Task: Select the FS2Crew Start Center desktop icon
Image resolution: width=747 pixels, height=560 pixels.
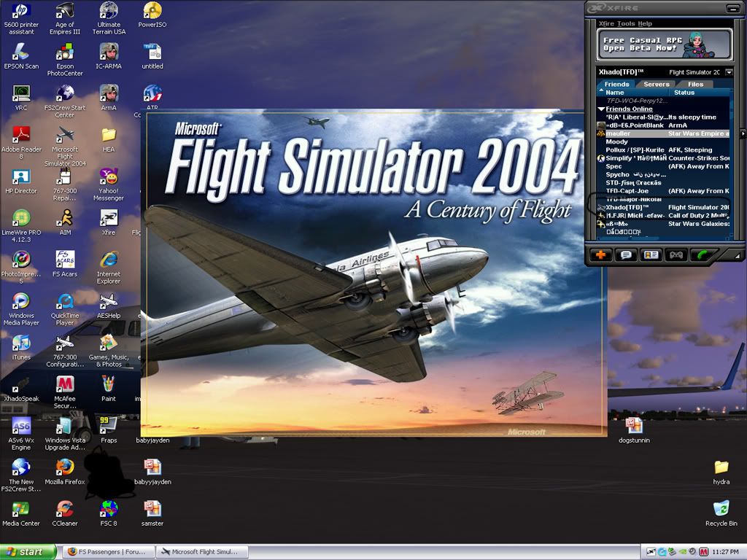Action: 65,101
